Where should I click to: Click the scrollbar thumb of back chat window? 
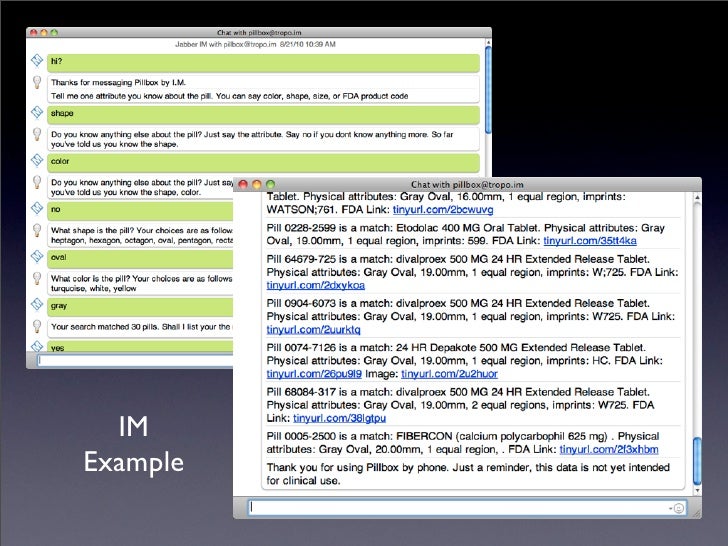488,89
